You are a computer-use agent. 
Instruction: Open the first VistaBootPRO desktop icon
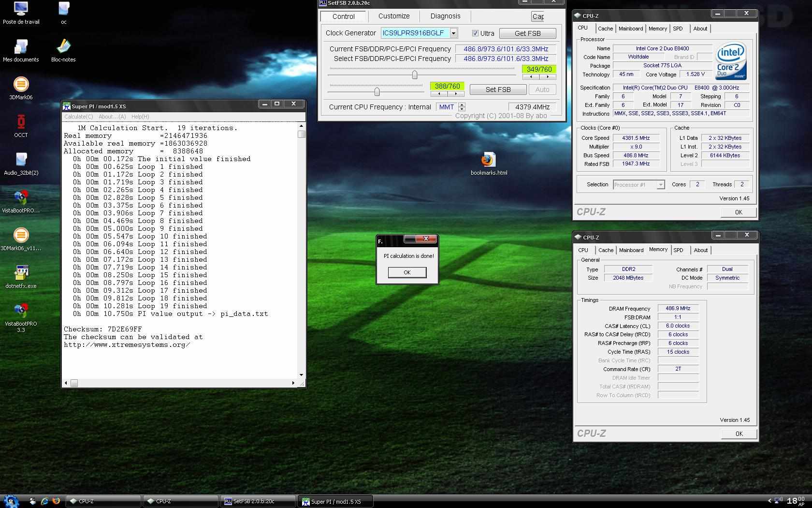coord(21,201)
